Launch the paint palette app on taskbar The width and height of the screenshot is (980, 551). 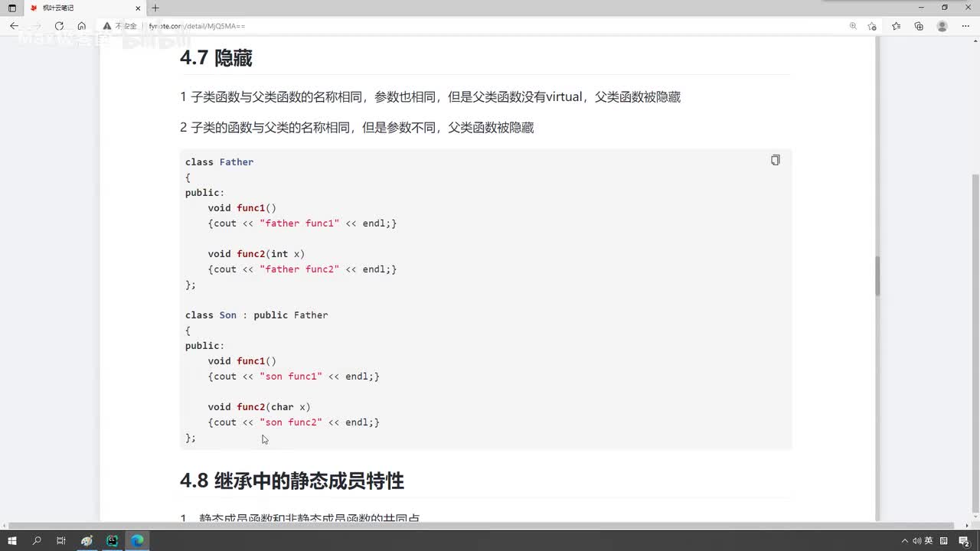pyautogui.click(x=87, y=541)
